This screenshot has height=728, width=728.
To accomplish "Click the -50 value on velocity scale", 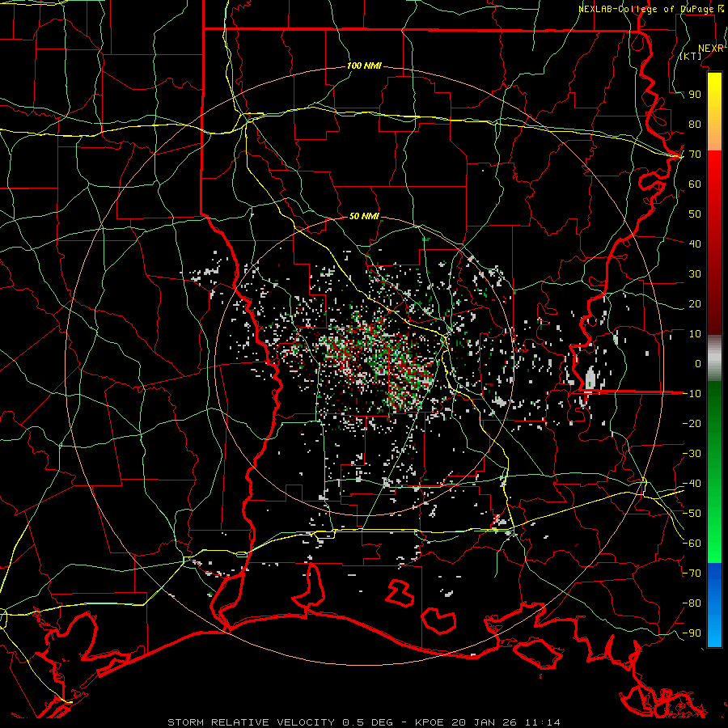I will pos(692,514).
